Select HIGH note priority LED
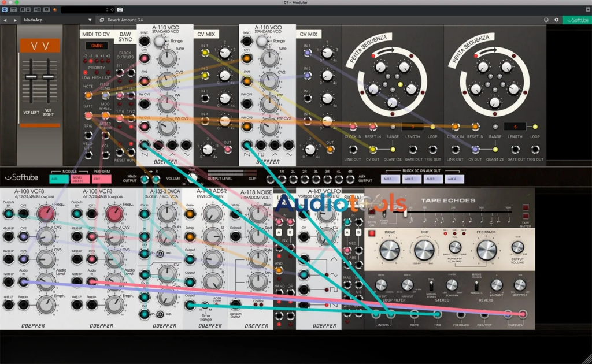Image resolution: width=592 pixels, height=364 pixels. 97,73
